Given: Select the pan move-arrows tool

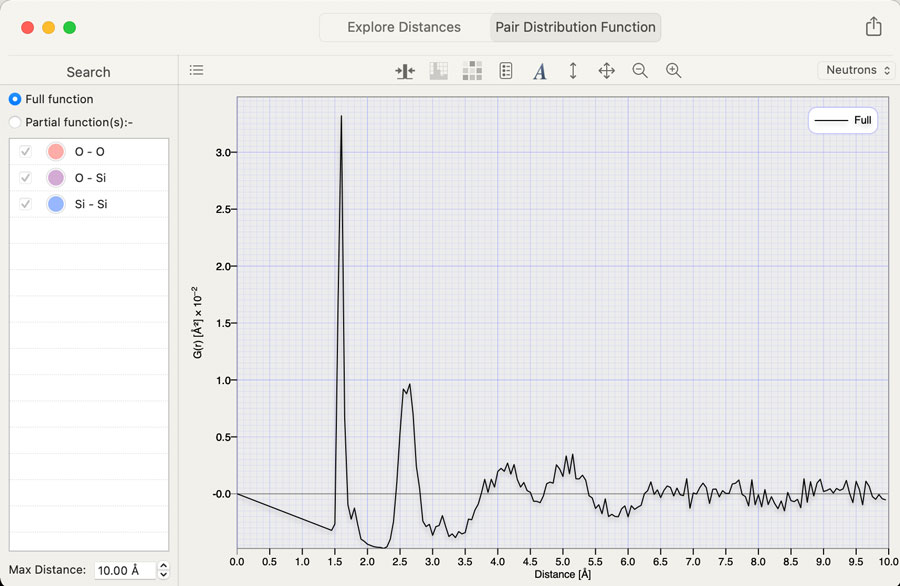Looking at the screenshot, I should 606,71.
